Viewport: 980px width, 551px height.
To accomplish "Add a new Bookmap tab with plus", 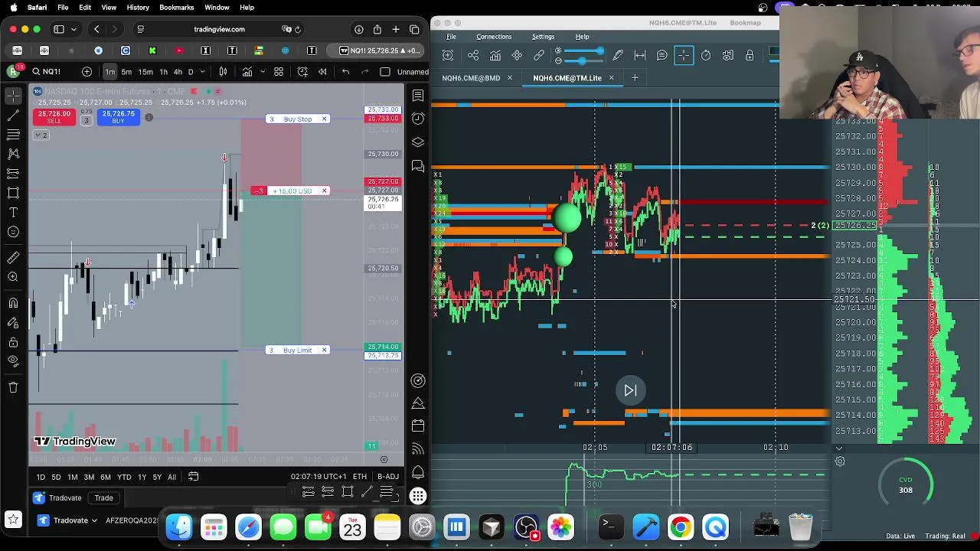I will (635, 78).
